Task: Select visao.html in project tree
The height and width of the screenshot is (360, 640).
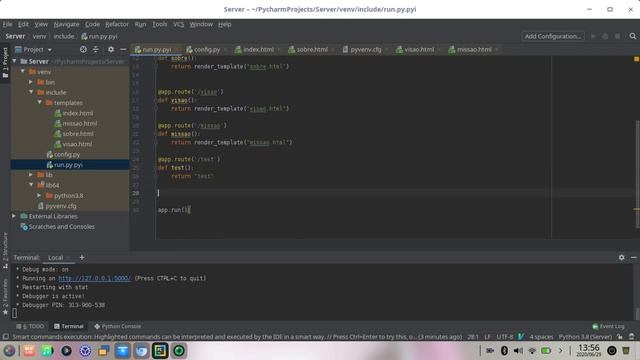Action: [77, 144]
